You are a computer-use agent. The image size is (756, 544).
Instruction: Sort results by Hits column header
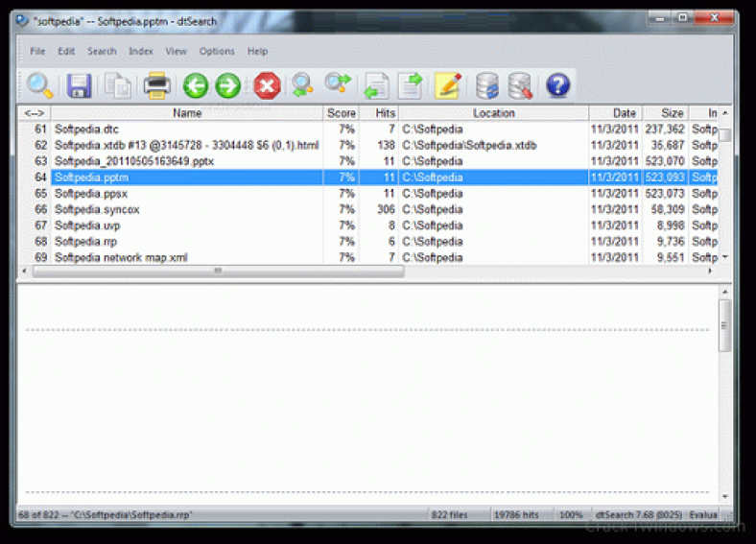(x=379, y=113)
